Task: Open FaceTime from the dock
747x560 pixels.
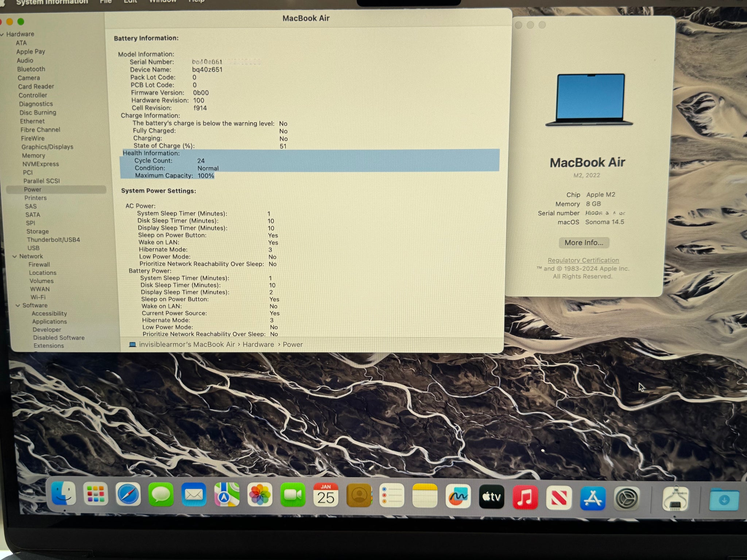Action: click(x=293, y=495)
